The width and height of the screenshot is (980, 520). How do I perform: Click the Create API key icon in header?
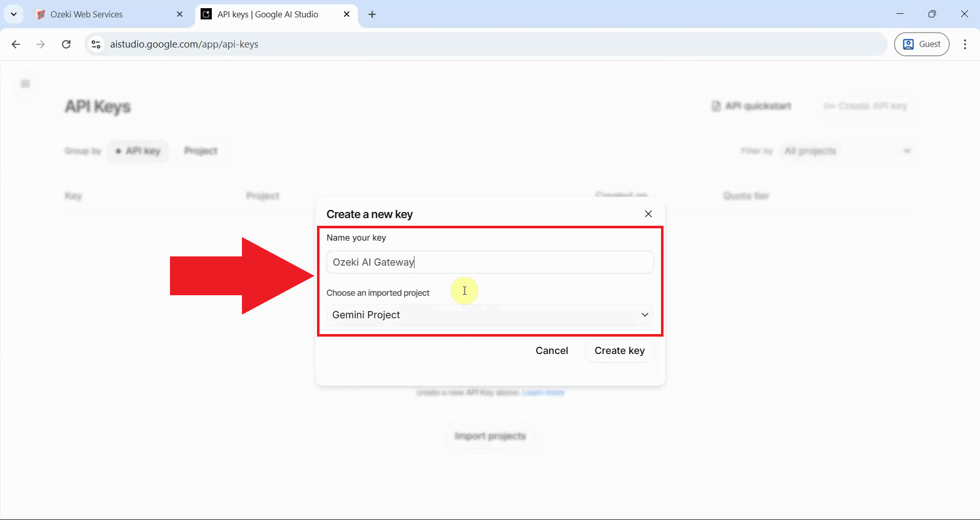(x=865, y=106)
